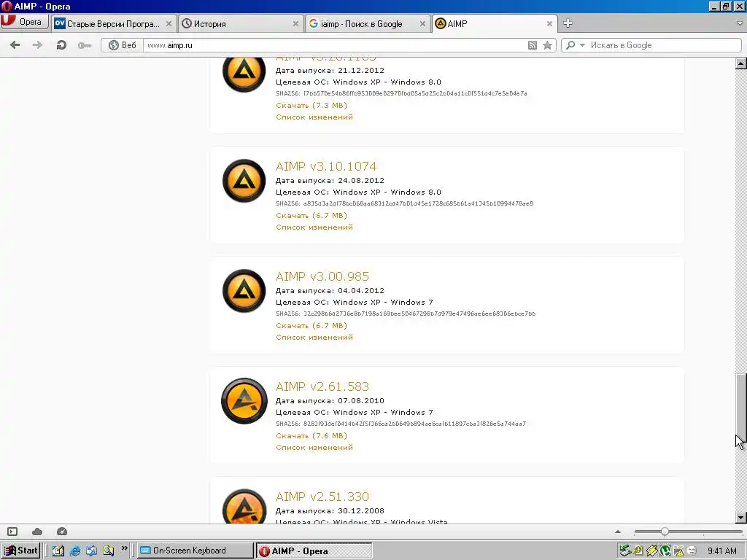Screen dimensions: 747x560
Task: Close the AIMP tab
Action: click(549, 24)
